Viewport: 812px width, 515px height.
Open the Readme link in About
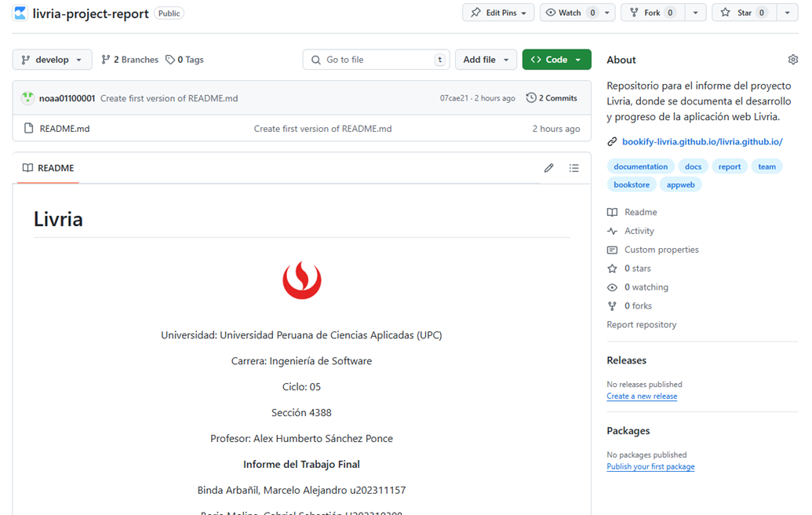click(x=641, y=212)
